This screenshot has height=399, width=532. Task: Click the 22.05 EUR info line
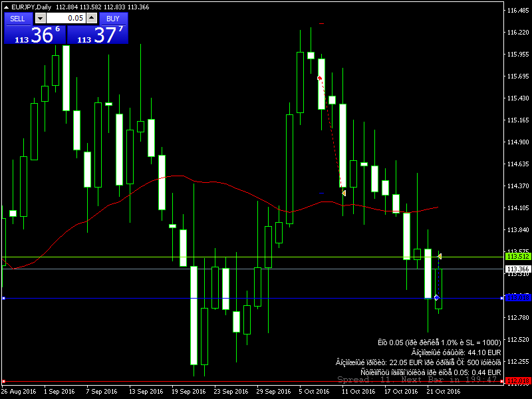tap(418, 362)
